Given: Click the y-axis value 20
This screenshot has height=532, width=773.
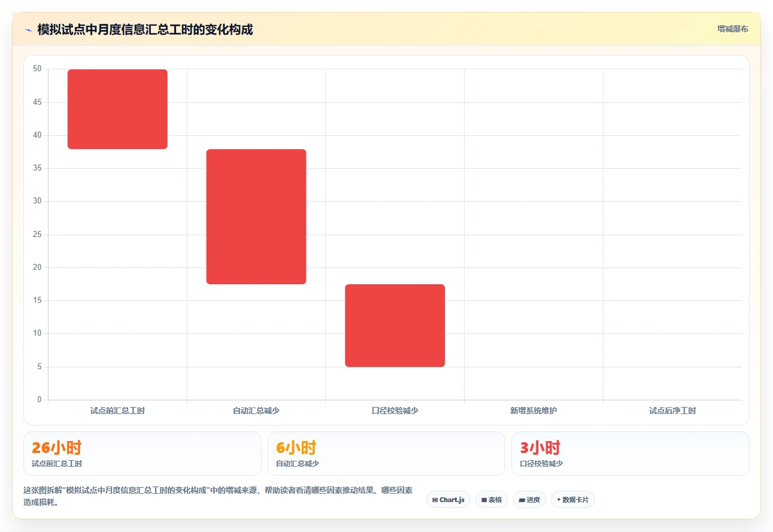Looking at the screenshot, I should pos(37,267).
